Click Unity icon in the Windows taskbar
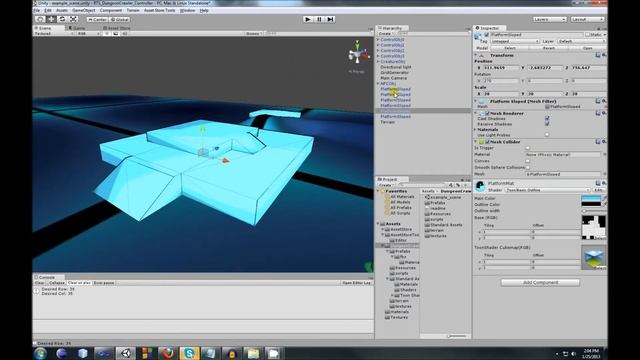This screenshot has width=640, height=360. pos(125,353)
